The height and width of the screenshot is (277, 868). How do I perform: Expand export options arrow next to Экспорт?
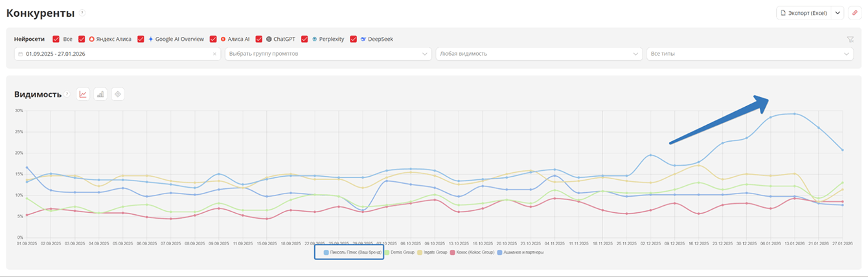[838, 13]
